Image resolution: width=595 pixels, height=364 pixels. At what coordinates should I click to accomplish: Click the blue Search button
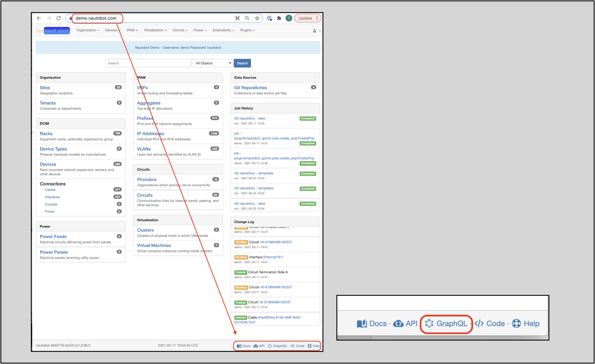pyautogui.click(x=242, y=63)
